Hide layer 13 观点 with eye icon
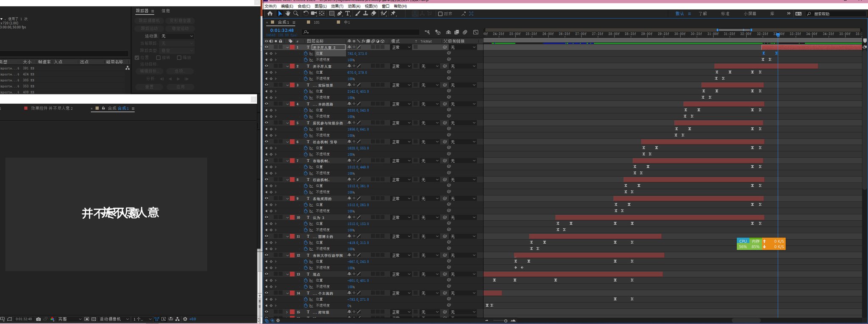This screenshot has height=324, width=868. (x=267, y=274)
